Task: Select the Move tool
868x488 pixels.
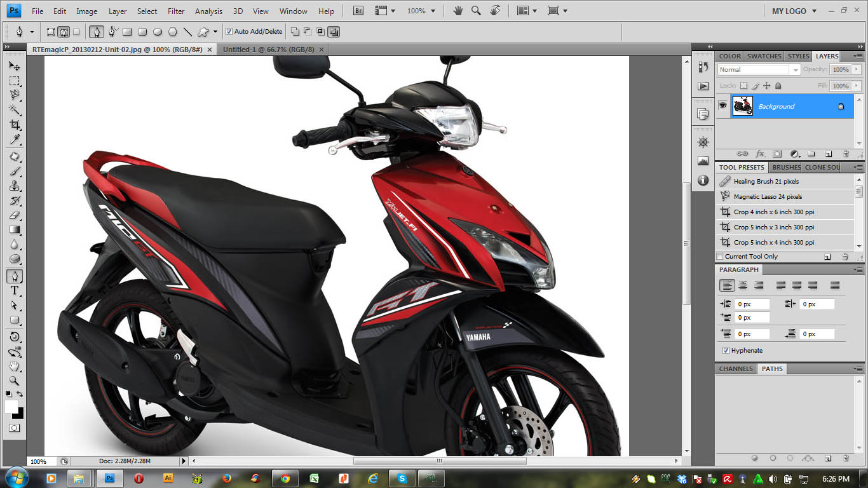Action: [x=14, y=65]
